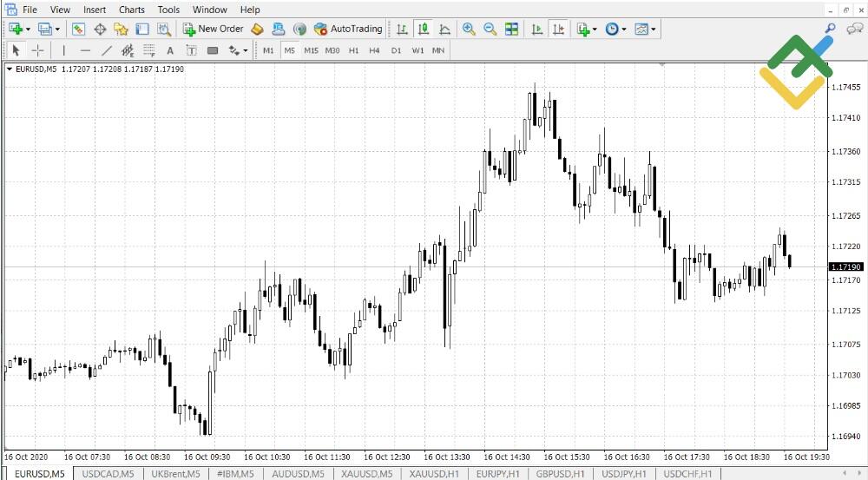Select the Trendline drawing tool

click(106, 50)
